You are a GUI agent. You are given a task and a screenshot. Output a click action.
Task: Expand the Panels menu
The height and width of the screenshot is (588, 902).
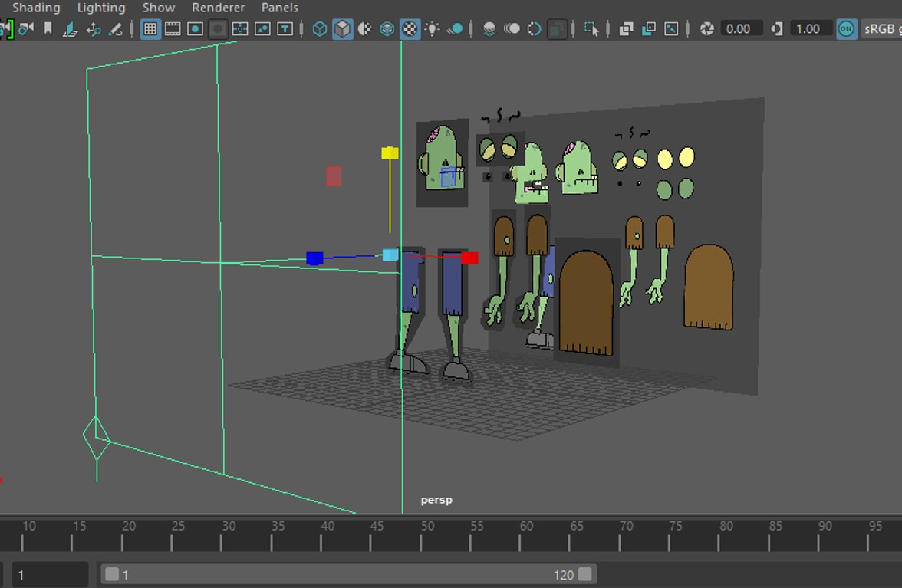click(279, 8)
